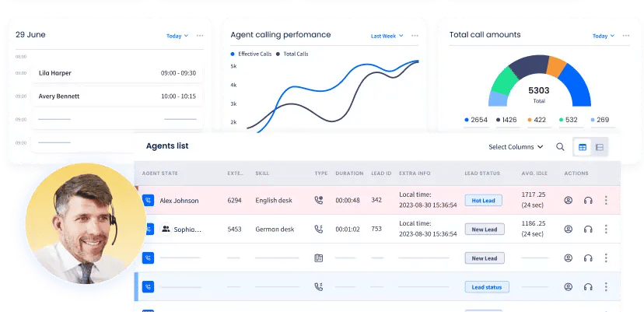The height and width of the screenshot is (312, 644).
Task: Listen in via headphones icon for Alex Johnson
Action: tap(588, 200)
